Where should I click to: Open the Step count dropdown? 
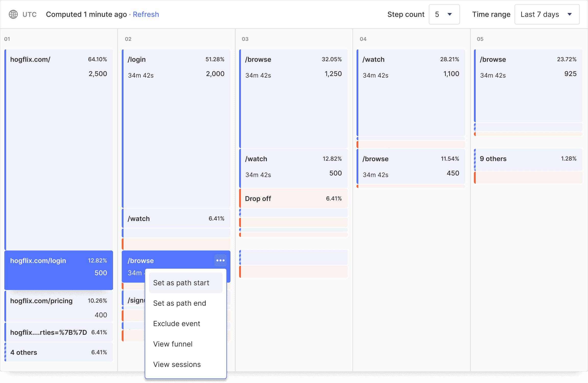pyautogui.click(x=444, y=14)
